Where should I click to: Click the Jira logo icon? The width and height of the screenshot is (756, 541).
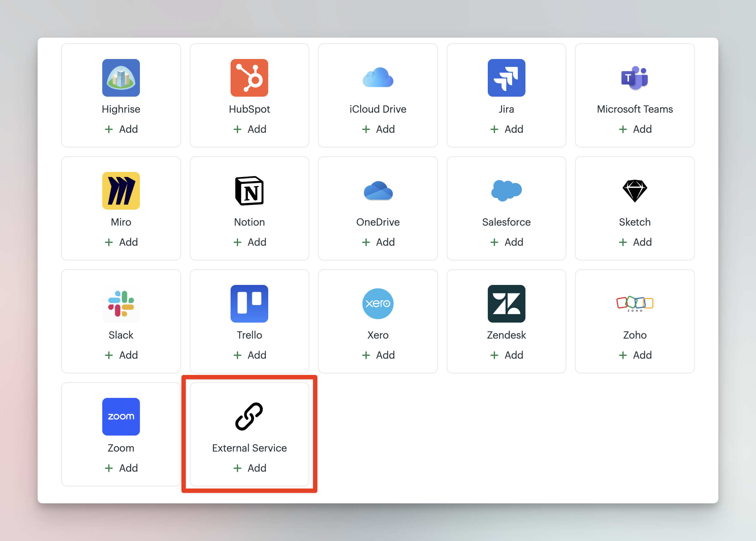tap(506, 78)
